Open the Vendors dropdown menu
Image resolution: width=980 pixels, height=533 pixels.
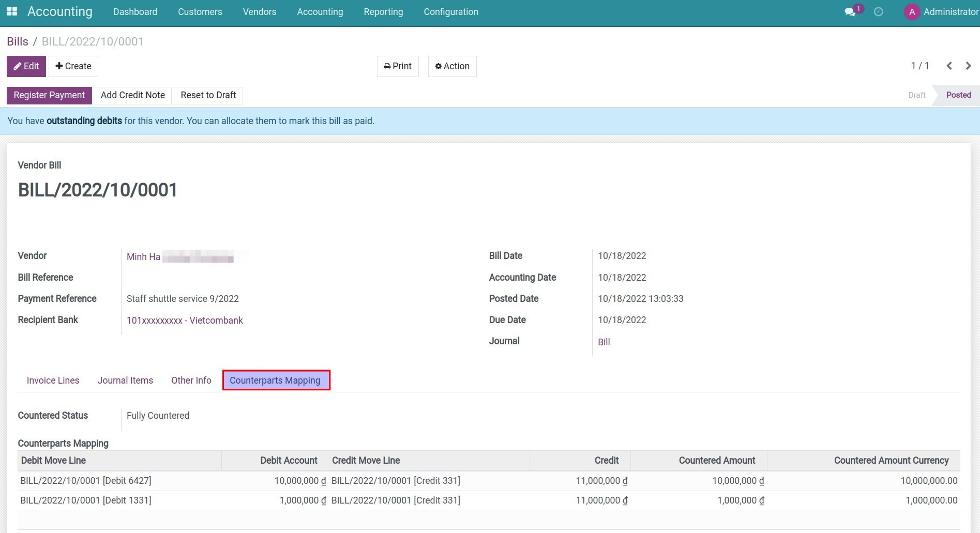coord(259,11)
